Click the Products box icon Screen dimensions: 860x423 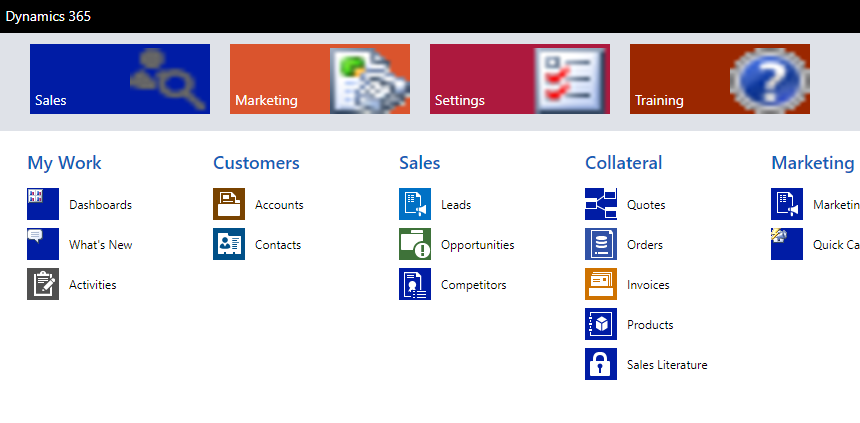[601, 324]
